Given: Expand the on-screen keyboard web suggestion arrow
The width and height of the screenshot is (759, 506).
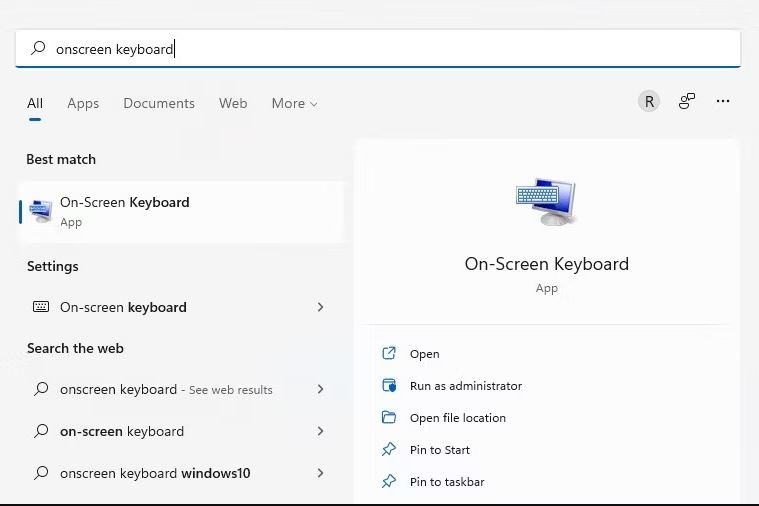Looking at the screenshot, I should click(x=320, y=430).
